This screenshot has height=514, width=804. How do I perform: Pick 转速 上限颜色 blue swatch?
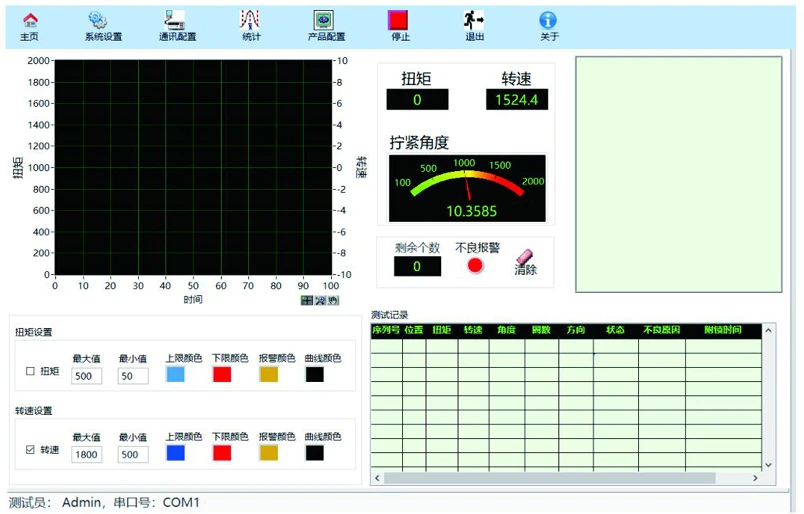click(x=175, y=452)
